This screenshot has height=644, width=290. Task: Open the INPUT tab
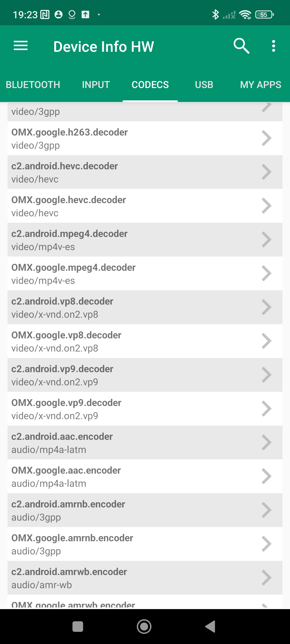(96, 85)
